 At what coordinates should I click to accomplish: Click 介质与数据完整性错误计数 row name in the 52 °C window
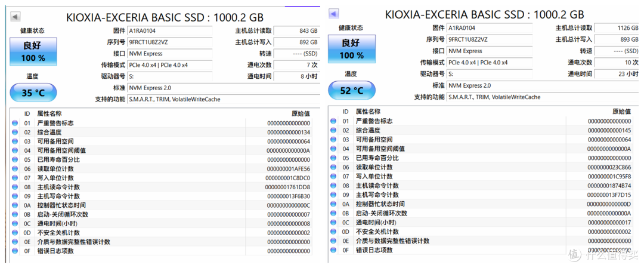coord(392,241)
